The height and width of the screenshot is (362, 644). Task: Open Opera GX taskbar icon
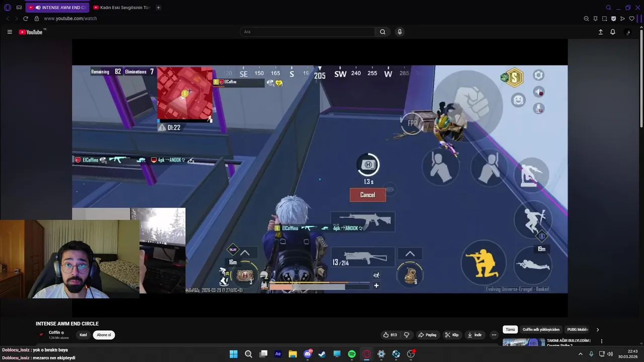(x=367, y=354)
